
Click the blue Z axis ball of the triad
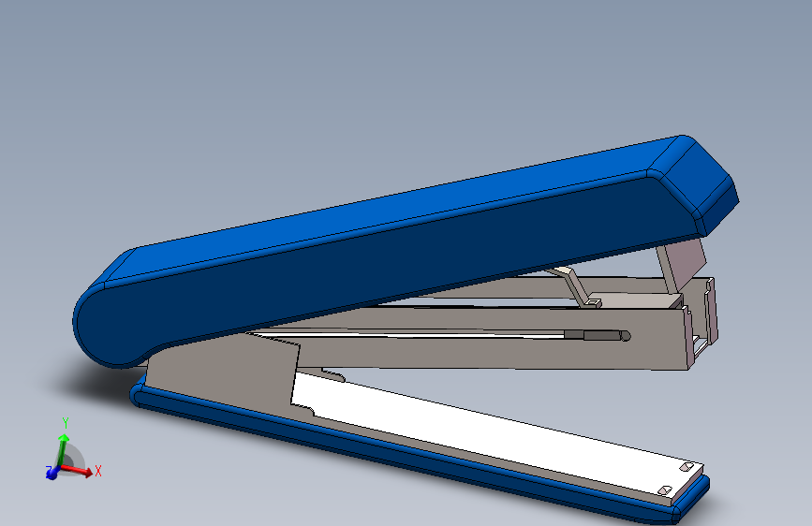pyautogui.click(x=52, y=474)
